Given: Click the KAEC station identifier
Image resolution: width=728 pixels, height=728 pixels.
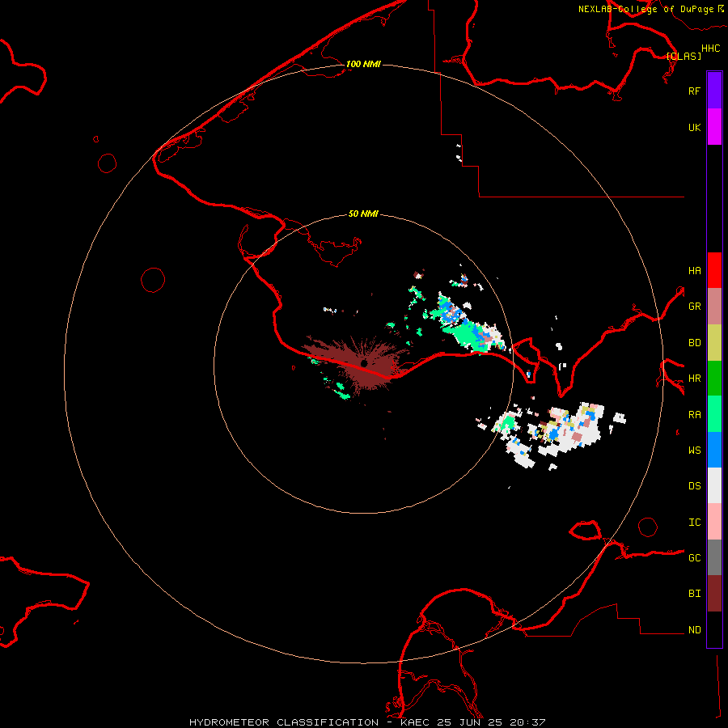Looking at the screenshot, I should tap(416, 722).
